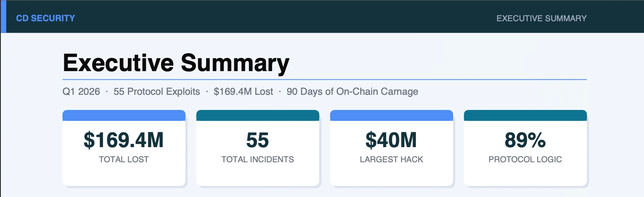This screenshot has height=197, width=644.
Task: Click blue top bar of Largest Hack card
Action: 391,115
